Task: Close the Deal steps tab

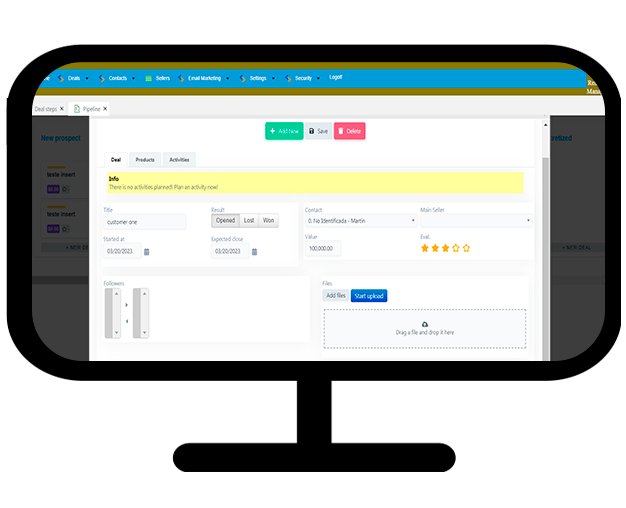Action: pyautogui.click(x=62, y=108)
